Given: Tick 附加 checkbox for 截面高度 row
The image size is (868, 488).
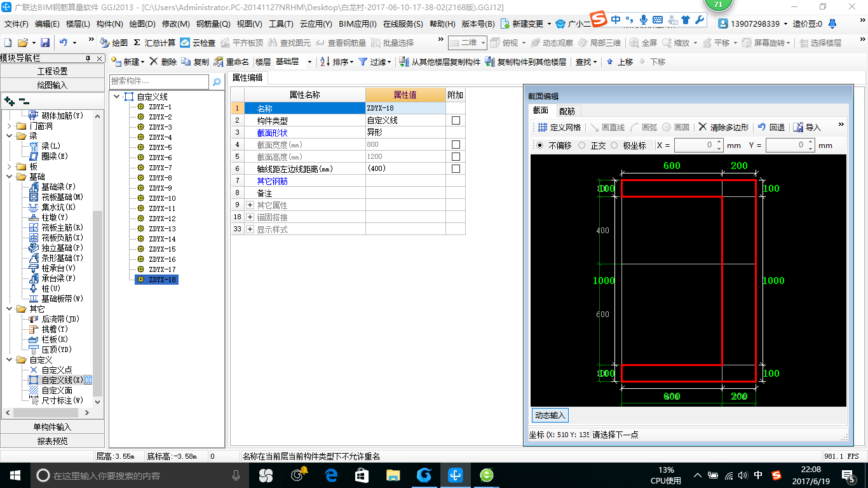Looking at the screenshot, I should [x=456, y=157].
